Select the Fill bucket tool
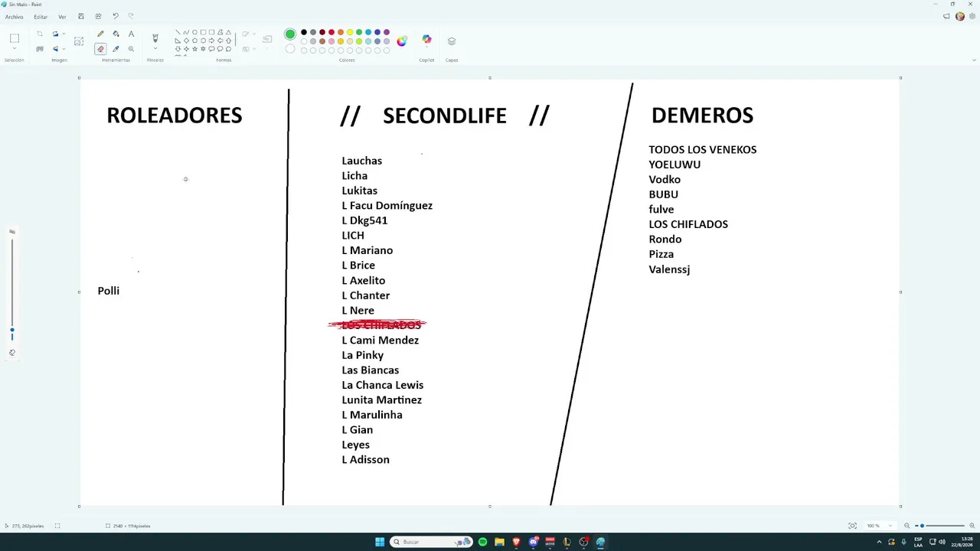980x551 pixels. pyautogui.click(x=116, y=34)
